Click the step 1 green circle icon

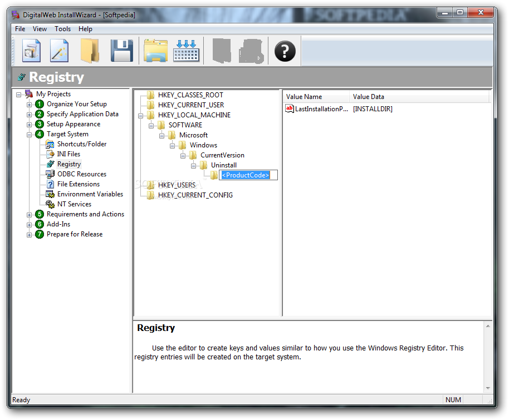(40, 104)
